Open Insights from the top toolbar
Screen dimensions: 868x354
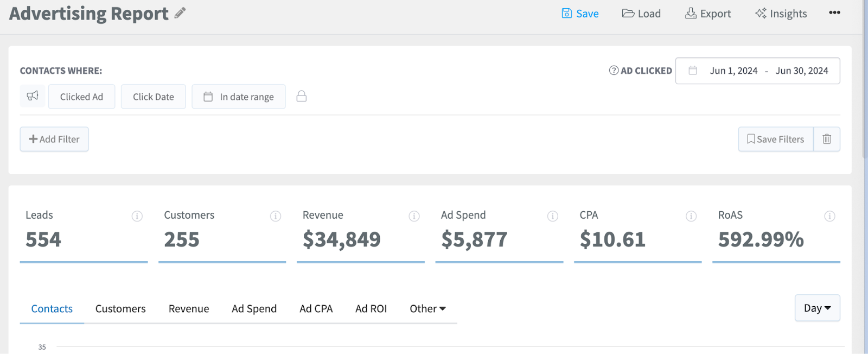pos(781,14)
